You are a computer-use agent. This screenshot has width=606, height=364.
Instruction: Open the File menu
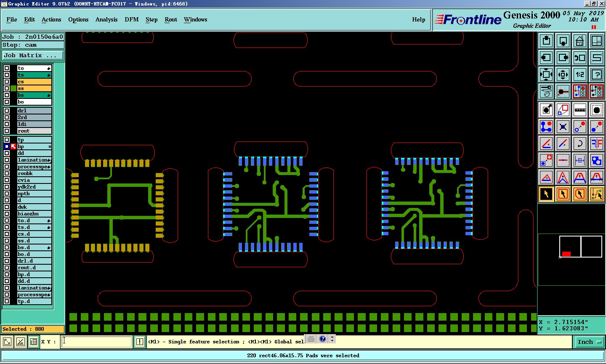[x=12, y=19]
